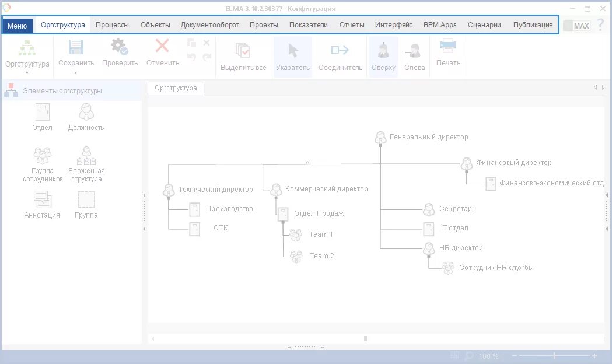612x364 pixels.
Task: Click the Оргструктура toolbar icon
Action: coord(27,48)
